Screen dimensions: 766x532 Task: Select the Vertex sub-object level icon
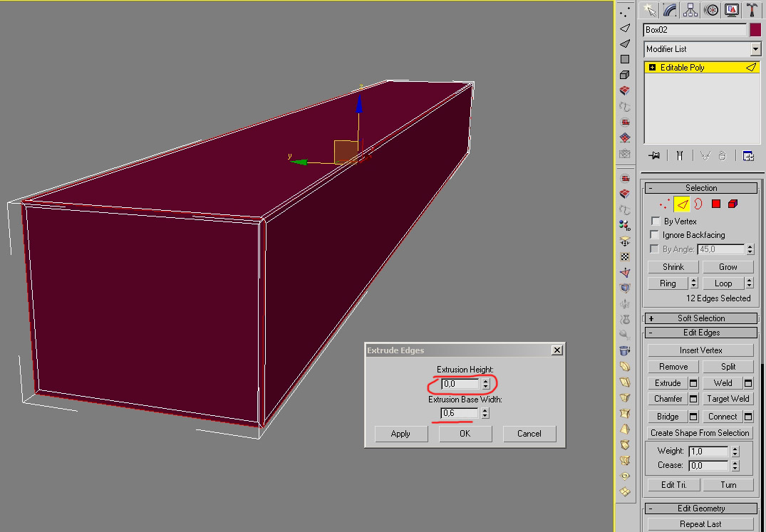[x=665, y=204]
